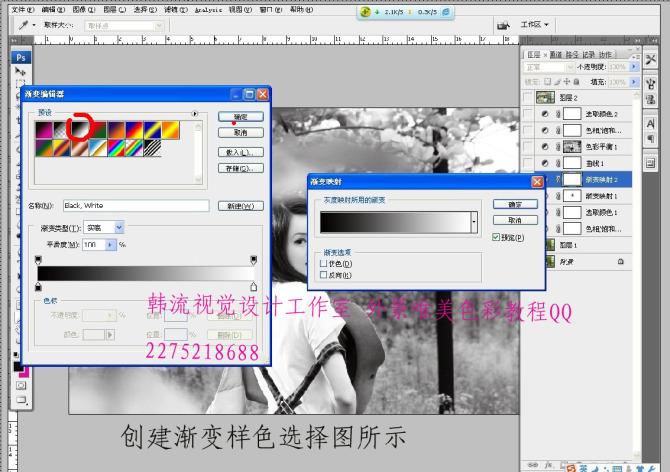Image resolution: width=670 pixels, height=472 pixels.
Task: Open the Image (图像) menu
Action: pyautogui.click(x=84, y=9)
